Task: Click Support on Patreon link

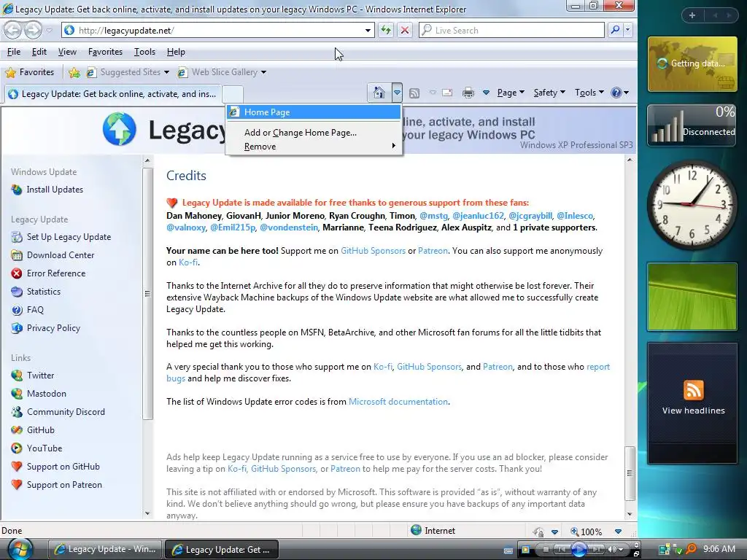Action: (64, 485)
